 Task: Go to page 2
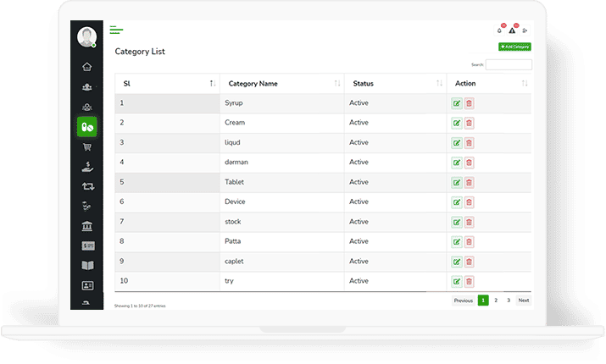pos(496,301)
